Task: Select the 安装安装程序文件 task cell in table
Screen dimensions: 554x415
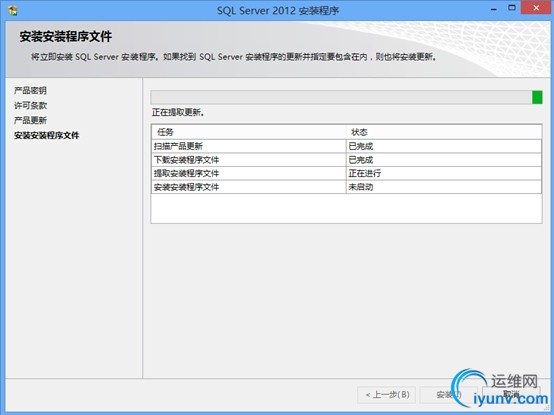Action: 249,187
